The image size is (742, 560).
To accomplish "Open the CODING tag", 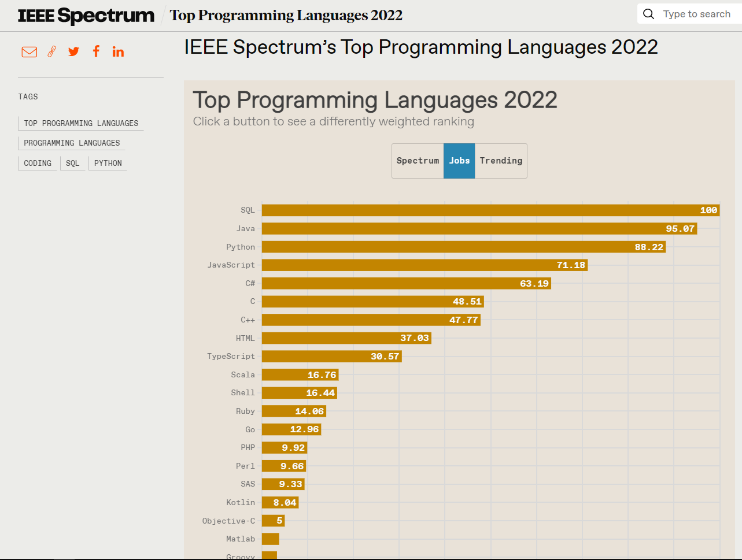I will (38, 163).
